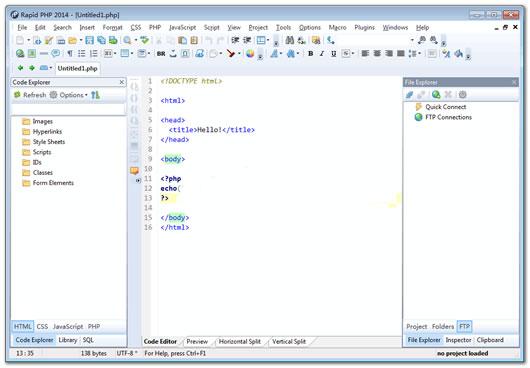
Task: Open the PHP menu
Action: click(155, 28)
